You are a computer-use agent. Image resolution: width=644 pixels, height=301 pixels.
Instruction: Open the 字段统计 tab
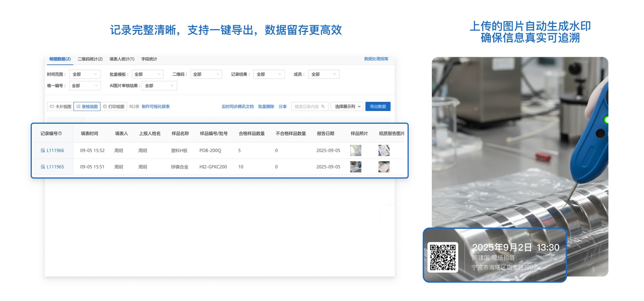[149, 59]
